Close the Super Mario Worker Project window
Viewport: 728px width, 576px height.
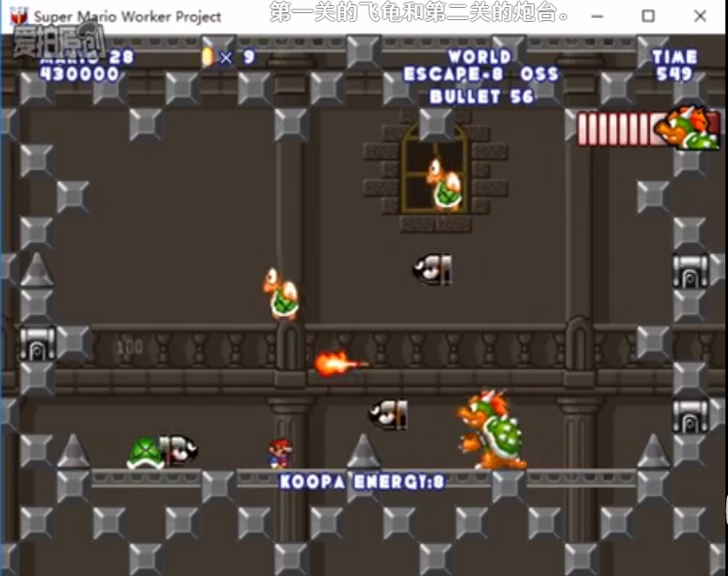[700, 17]
